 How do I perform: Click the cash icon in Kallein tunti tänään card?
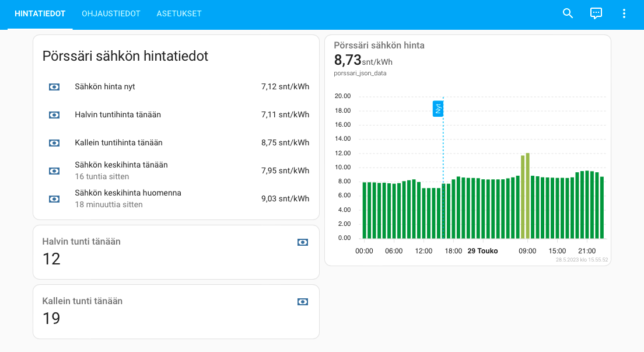[x=302, y=302]
